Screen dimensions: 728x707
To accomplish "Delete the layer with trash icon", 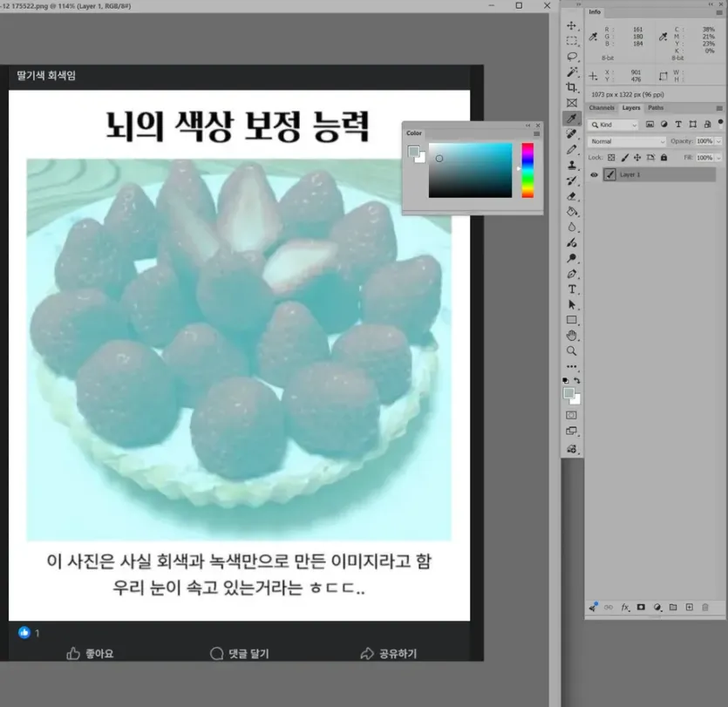I will 705,608.
